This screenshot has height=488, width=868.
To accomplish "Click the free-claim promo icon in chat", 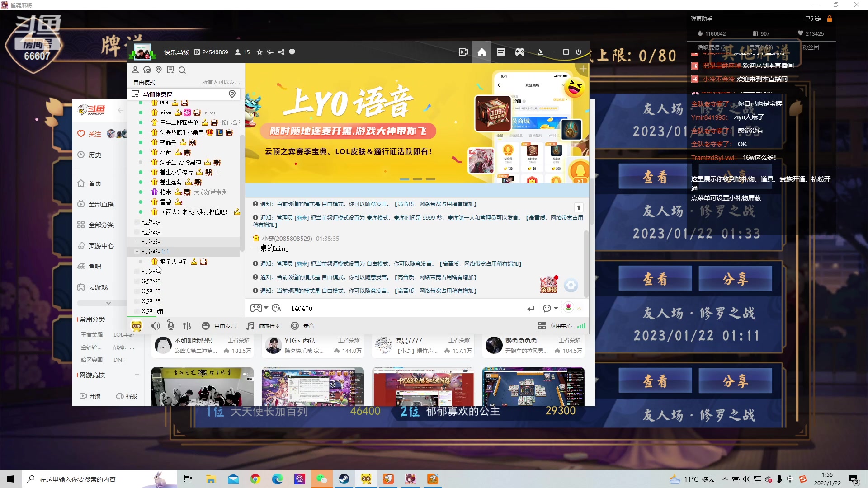I will pos(549,284).
